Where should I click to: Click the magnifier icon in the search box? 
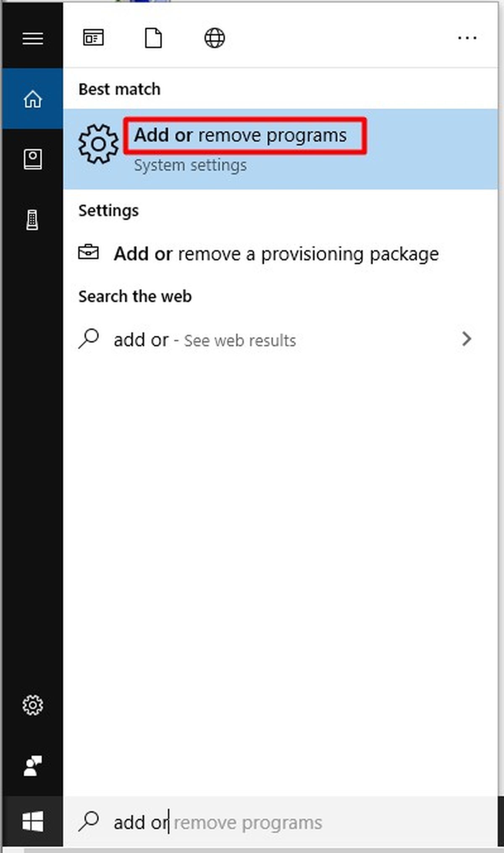coord(89,821)
